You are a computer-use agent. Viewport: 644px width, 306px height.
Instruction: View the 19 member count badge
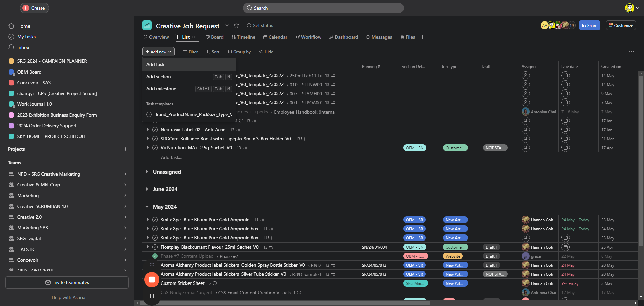pyautogui.click(x=572, y=25)
